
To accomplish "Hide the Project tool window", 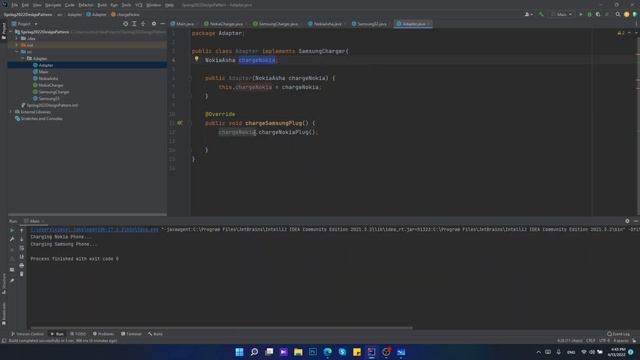I will click(162, 24).
